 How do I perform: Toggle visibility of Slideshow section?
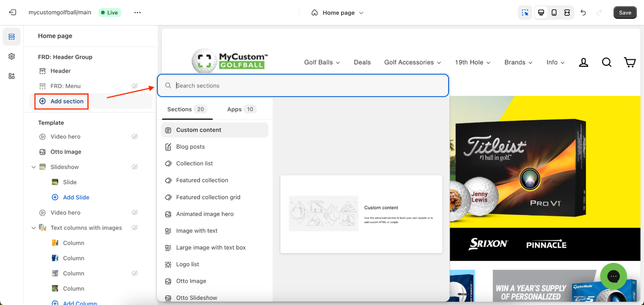point(135,167)
